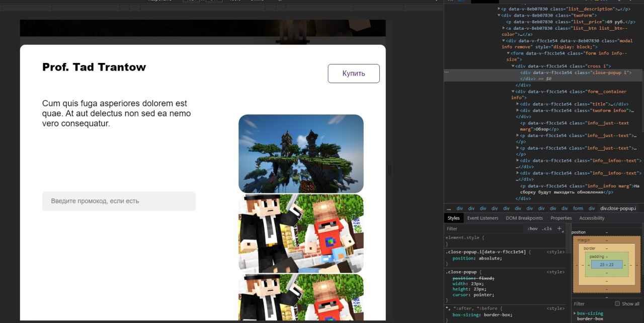This screenshot has height=323, width=644.
Task: Collapse the form info info--size node
Action: [508, 53]
